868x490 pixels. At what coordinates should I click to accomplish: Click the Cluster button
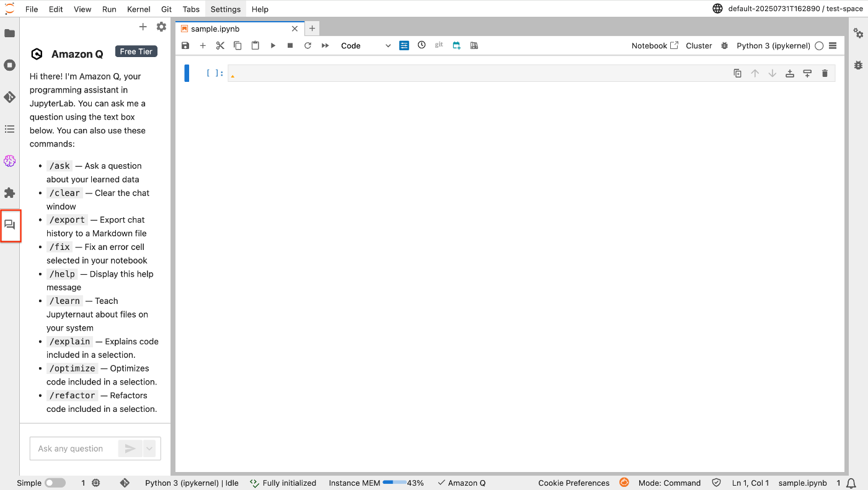[699, 46]
